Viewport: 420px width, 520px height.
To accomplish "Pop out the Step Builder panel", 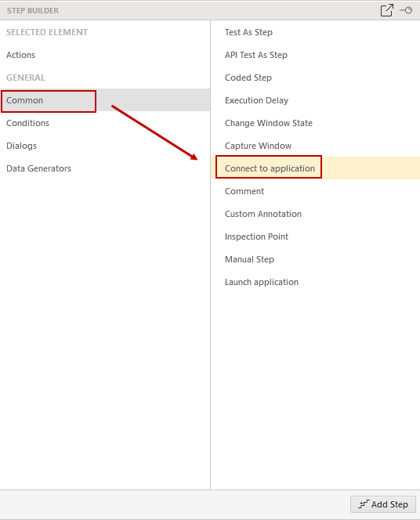I will pos(387,10).
